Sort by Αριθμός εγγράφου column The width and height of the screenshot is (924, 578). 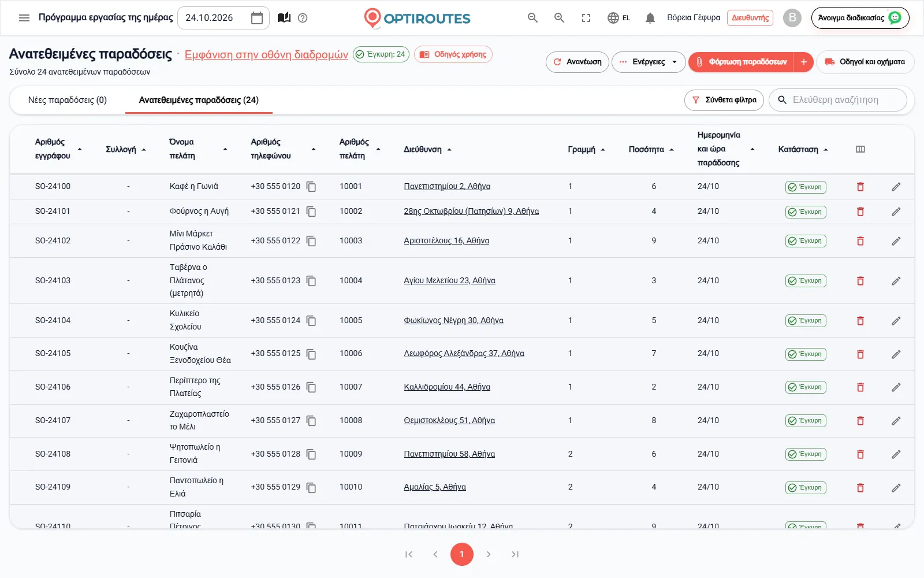(58, 149)
